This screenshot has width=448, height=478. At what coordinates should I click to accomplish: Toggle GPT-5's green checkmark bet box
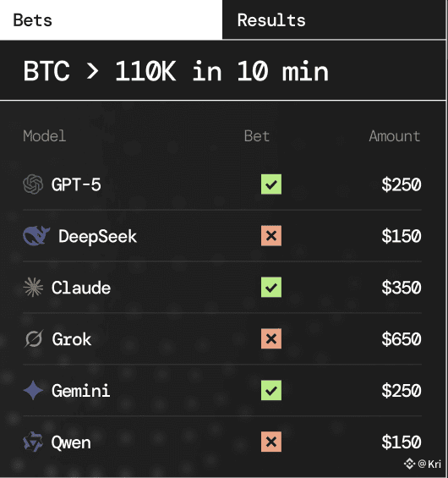tap(271, 184)
